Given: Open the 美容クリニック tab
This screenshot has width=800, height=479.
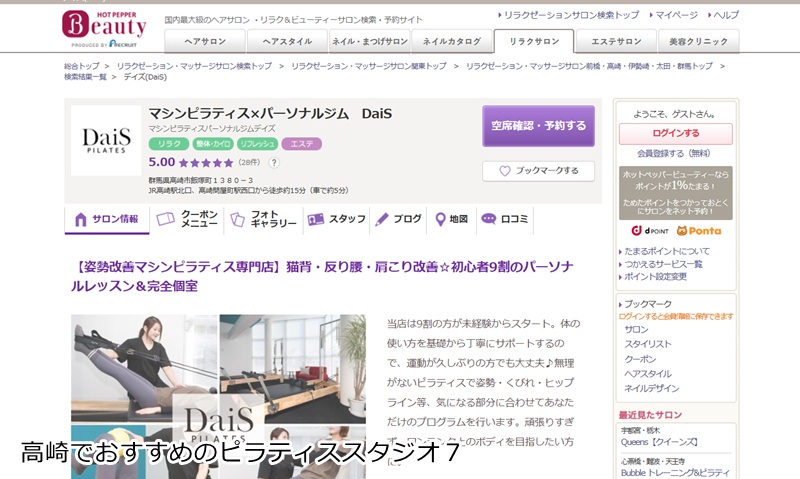Looking at the screenshot, I should click(x=698, y=41).
